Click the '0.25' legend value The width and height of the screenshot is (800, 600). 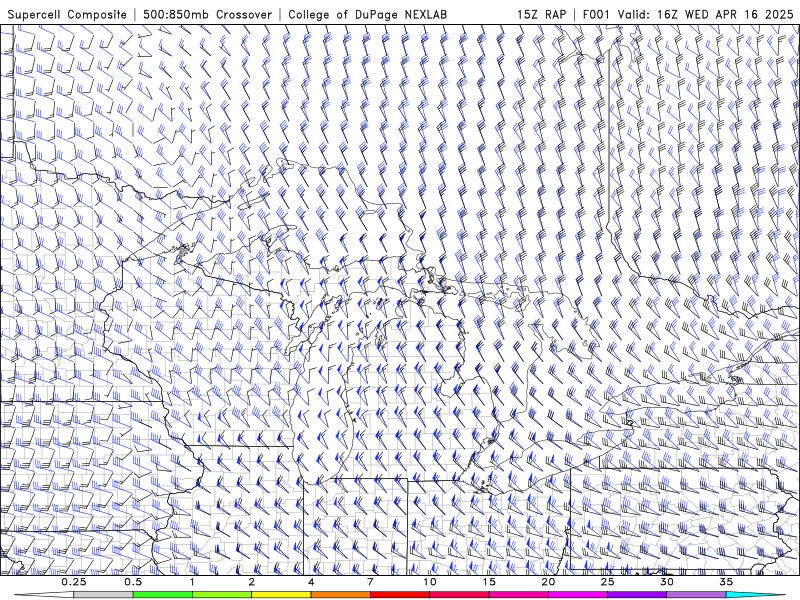point(74,582)
